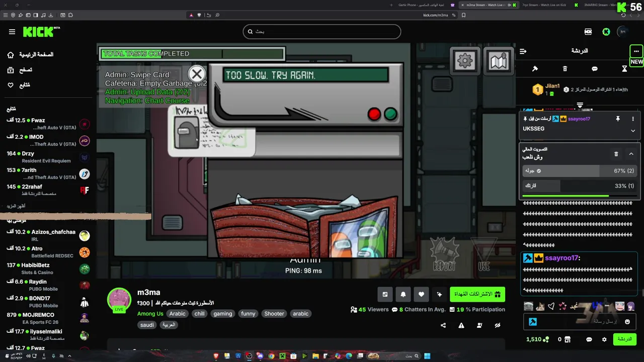Select the Arabic tag

pos(177,314)
